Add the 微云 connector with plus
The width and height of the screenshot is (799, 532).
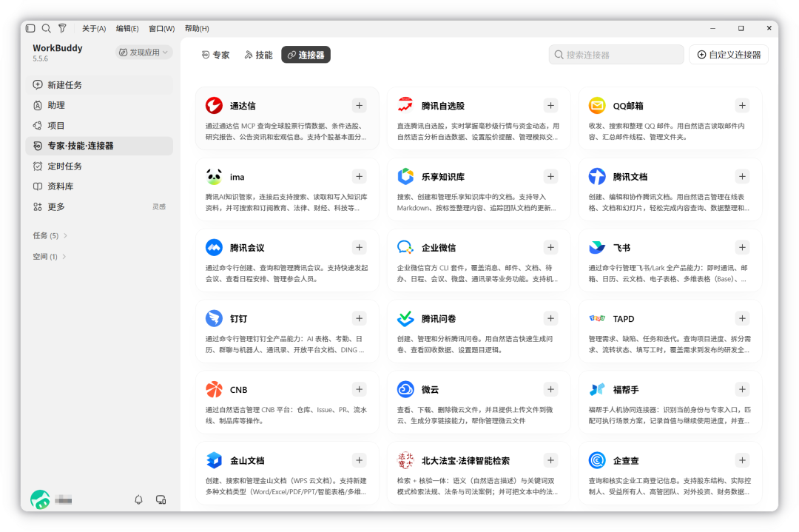pyautogui.click(x=551, y=389)
